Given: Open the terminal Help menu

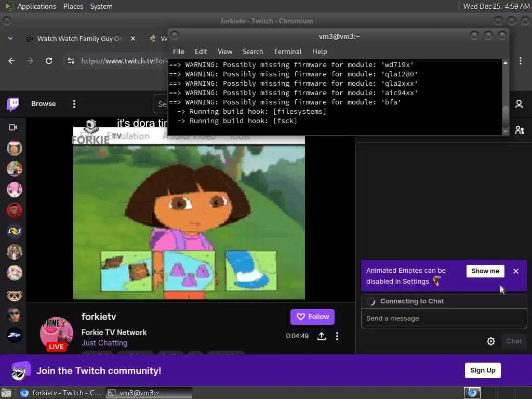Looking at the screenshot, I should tap(320, 51).
